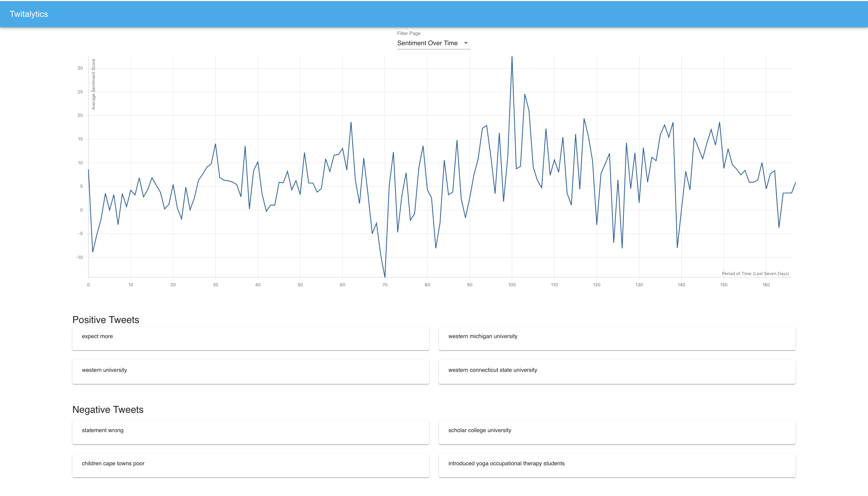This screenshot has width=868, height=496.
Task: Click the Period of Time axis label
Action: tap(755, 274)
